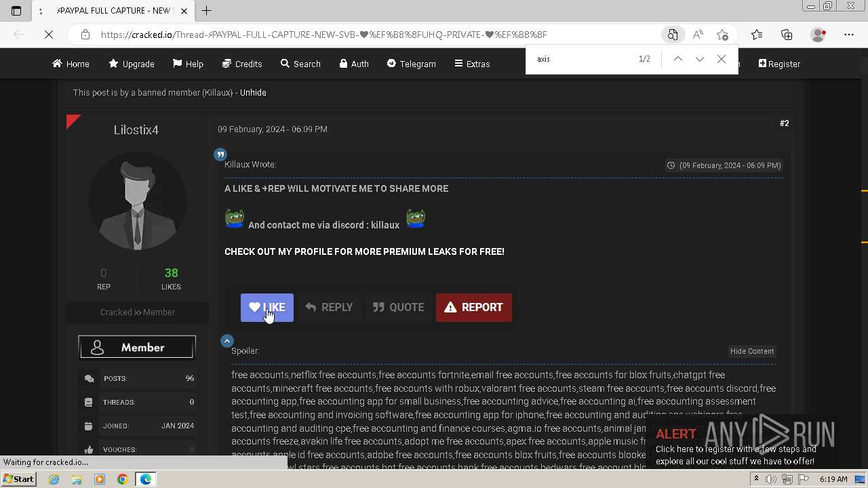Switch to Microsoft Edge taskbar icon
The height and width of the screenshot is (488, 868).
tap(146, 479)
